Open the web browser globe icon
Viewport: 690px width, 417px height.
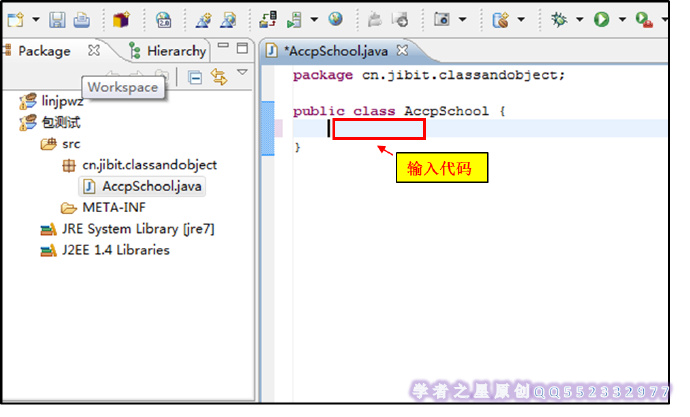(335, 19)
